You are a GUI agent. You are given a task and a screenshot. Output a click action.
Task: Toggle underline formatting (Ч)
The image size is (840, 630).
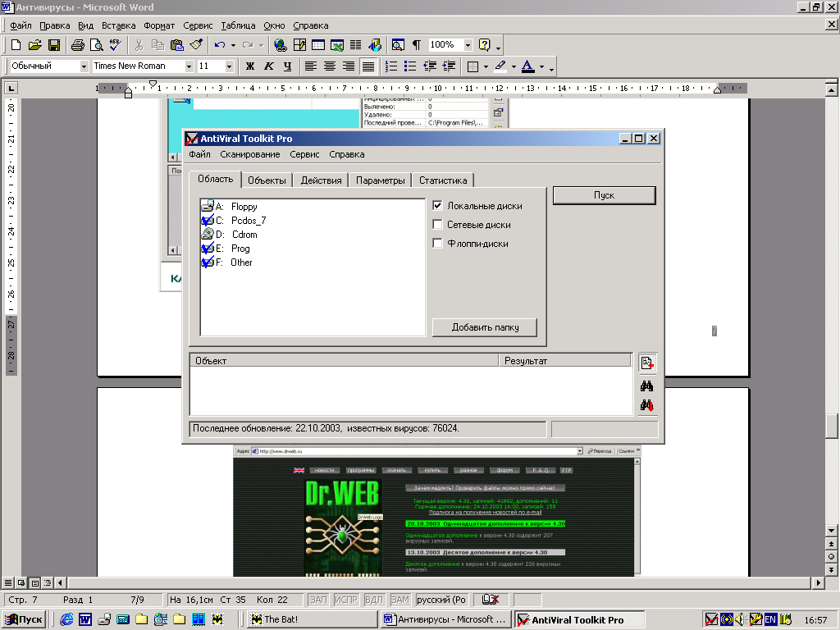click(288, 66)
